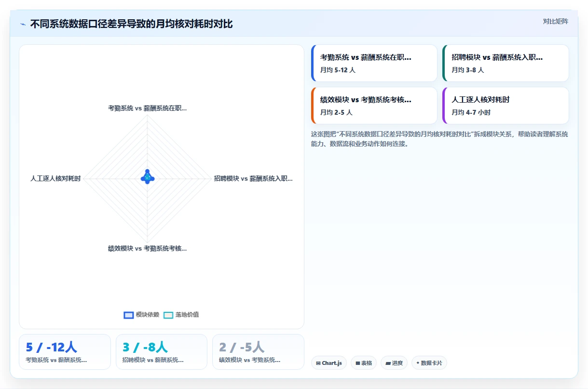The image size is (588, 389).
Task: Click the 进度 tag chip
Action: click(x=394, y=363)
